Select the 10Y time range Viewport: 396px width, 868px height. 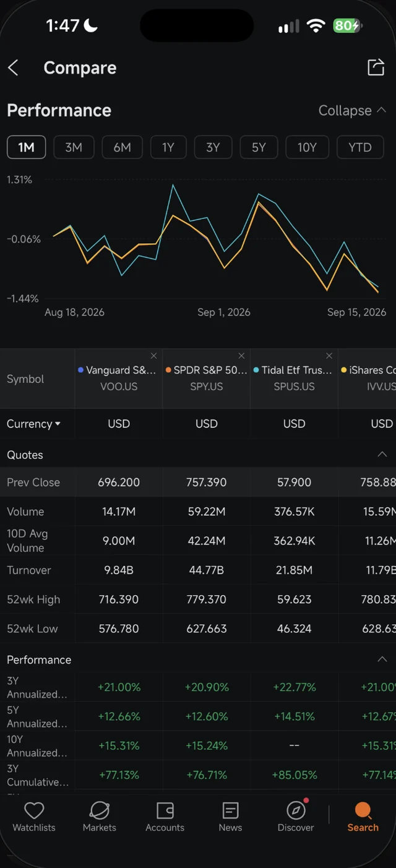point(307,147)
